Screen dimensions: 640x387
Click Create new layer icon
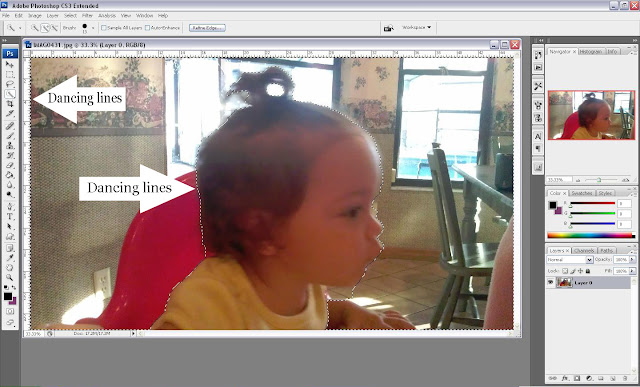point(613,378)
